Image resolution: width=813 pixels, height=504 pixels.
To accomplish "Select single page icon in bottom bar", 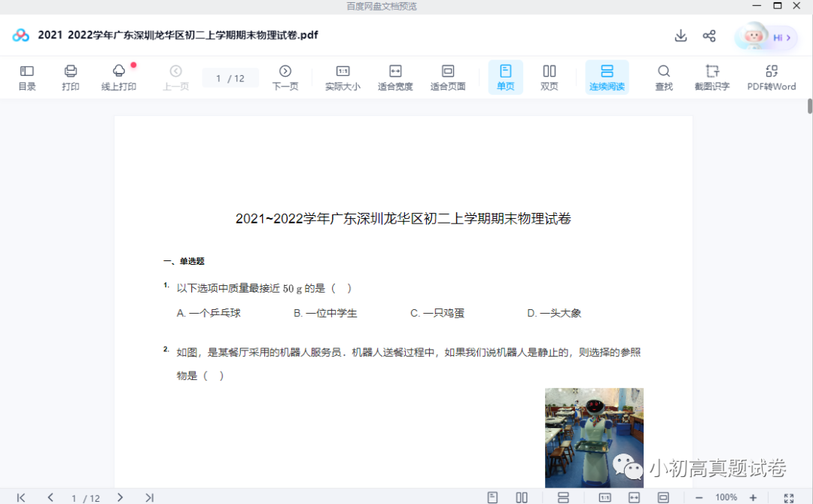I will coord(492,498).
